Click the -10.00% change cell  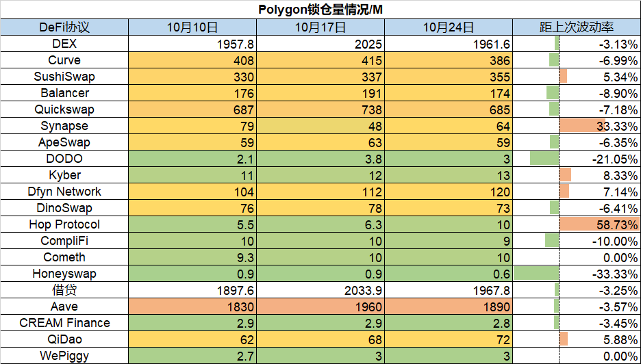(577, 241)
